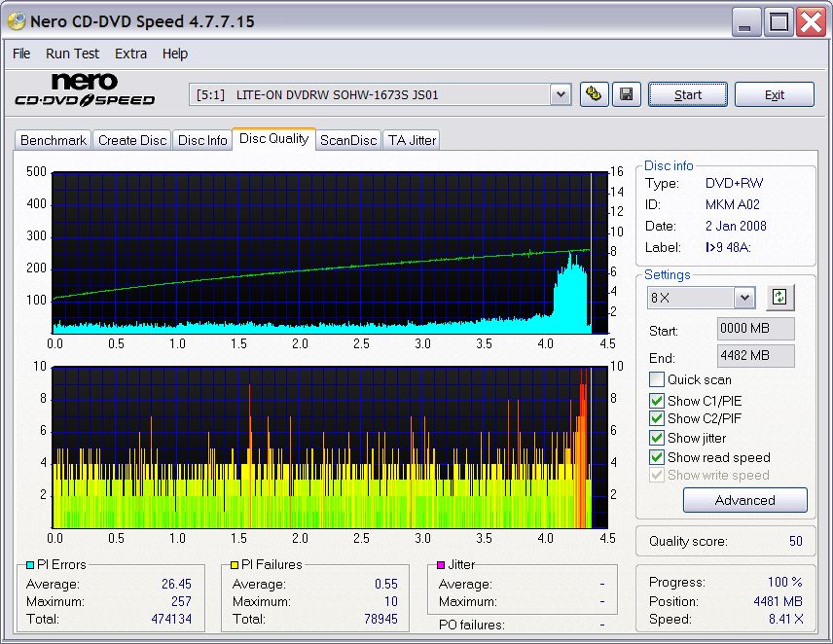Open the Help menu

click(x=175, y=54)
